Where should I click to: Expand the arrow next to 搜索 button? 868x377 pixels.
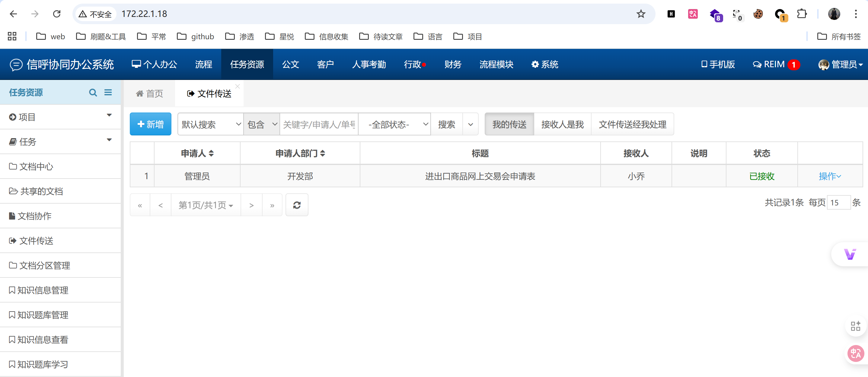(x=471, y=124)
